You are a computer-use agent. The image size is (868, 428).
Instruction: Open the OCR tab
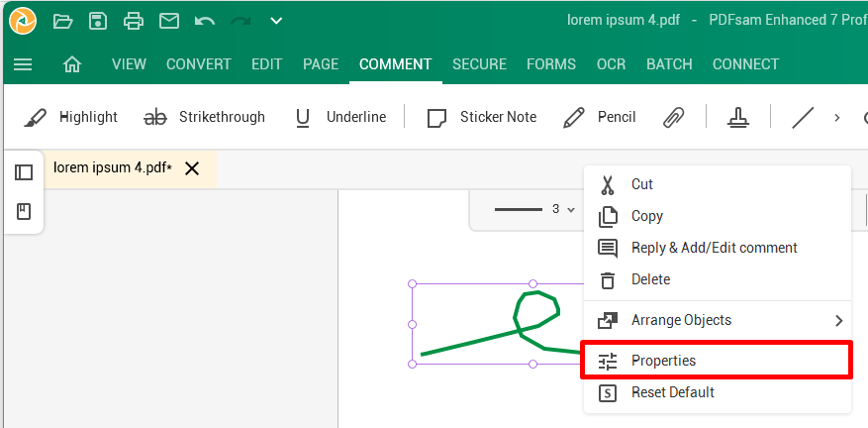[x=611, y=64]
